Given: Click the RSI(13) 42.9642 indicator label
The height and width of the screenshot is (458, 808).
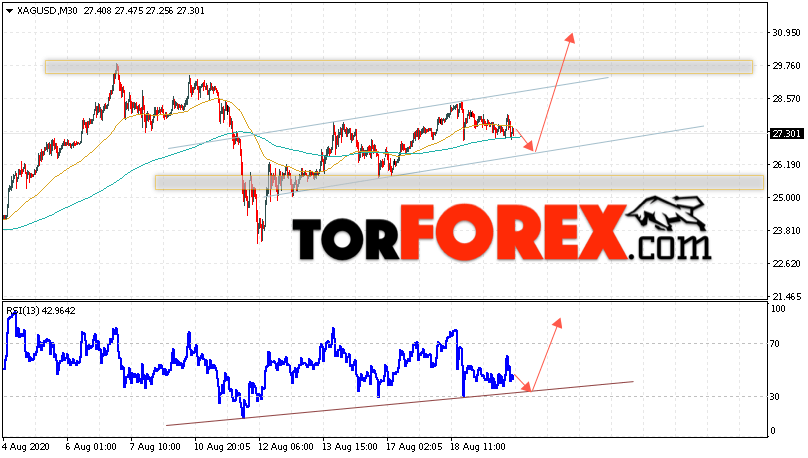Looking at the screenshot, I should click(x=41, y=311).
